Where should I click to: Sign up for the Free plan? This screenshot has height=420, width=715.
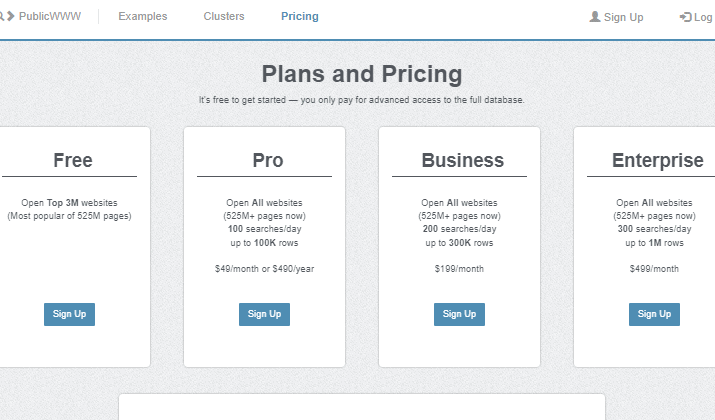[x=69, y=314]
